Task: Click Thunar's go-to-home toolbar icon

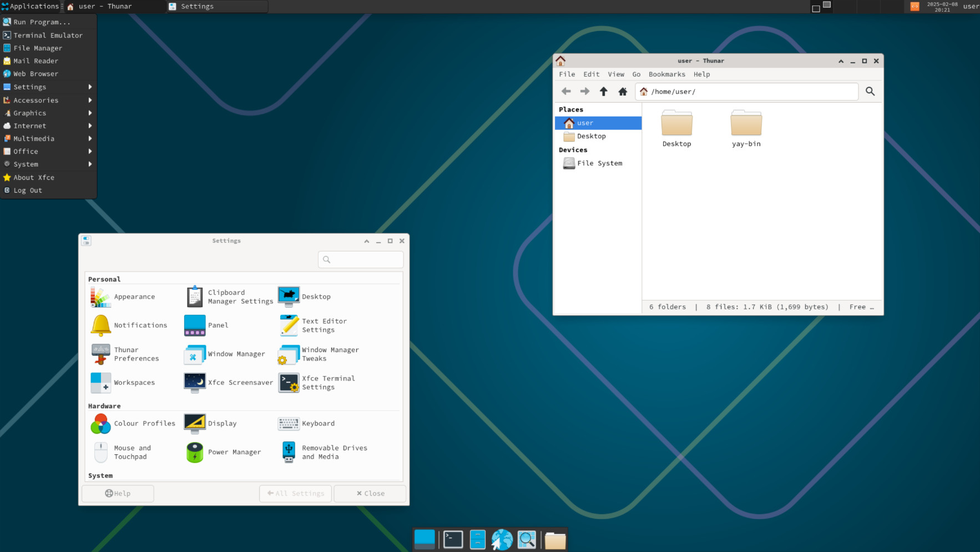Action: click(623, 92)
